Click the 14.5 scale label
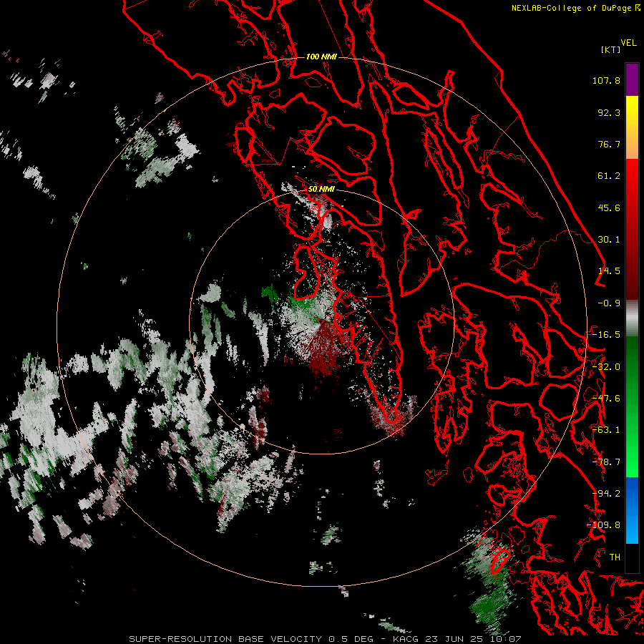The width and height of the screenshot is (644, 644). (609, 271)
